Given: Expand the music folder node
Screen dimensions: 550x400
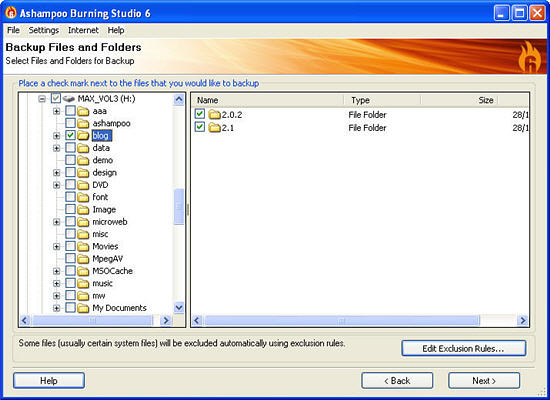Looking at the screenshot, I should (56, 284).
